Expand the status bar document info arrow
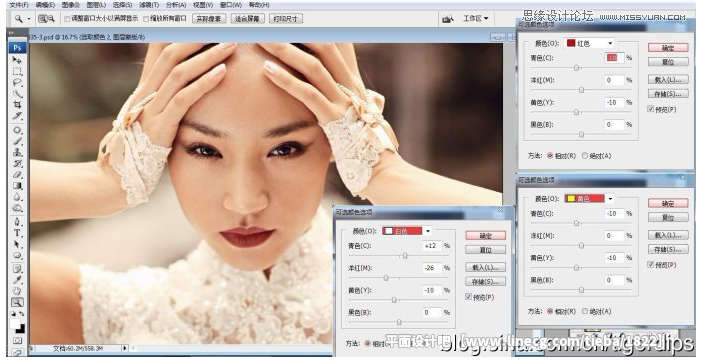The image size is (703, 360). [125, 348]
